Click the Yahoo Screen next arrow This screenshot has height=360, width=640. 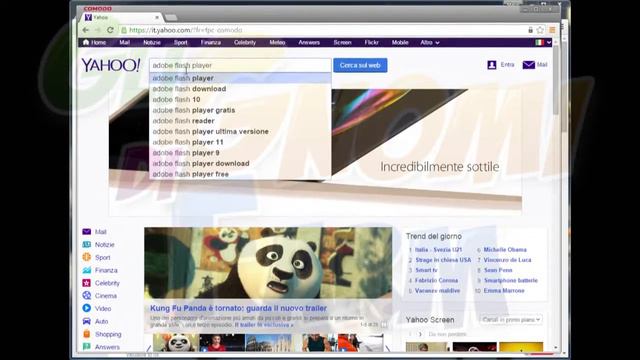click(420, 334)
